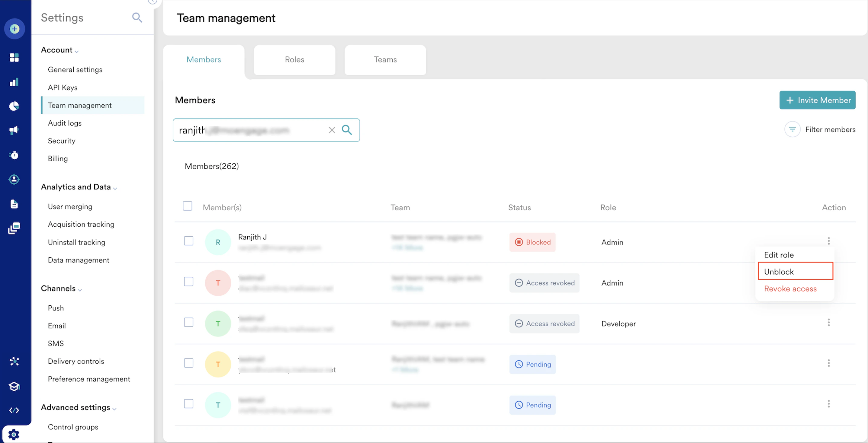Clear the member search with X icon
Viewport: 868px width, 443px height.
tap(332, 130)
